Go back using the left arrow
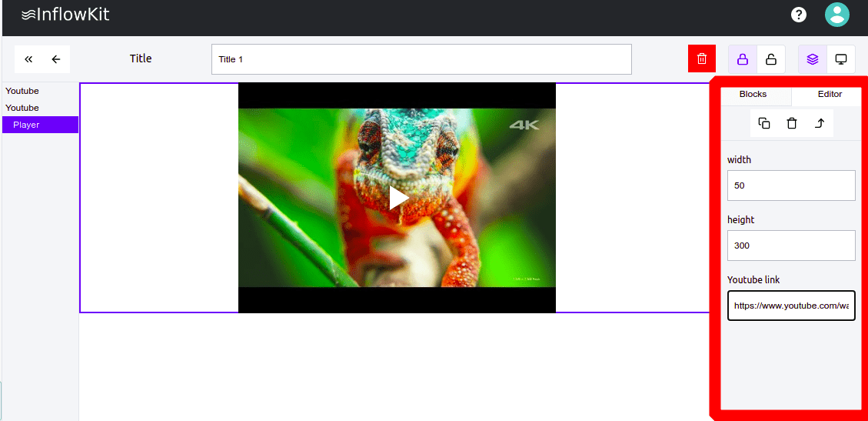Screen dimensions: 868x421 click(56, 59)
